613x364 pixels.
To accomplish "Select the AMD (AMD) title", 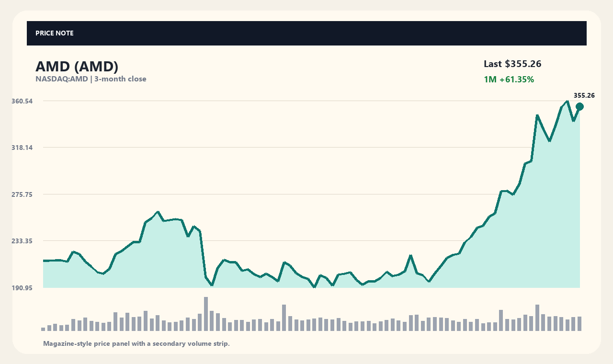I will tap(77, 67).
